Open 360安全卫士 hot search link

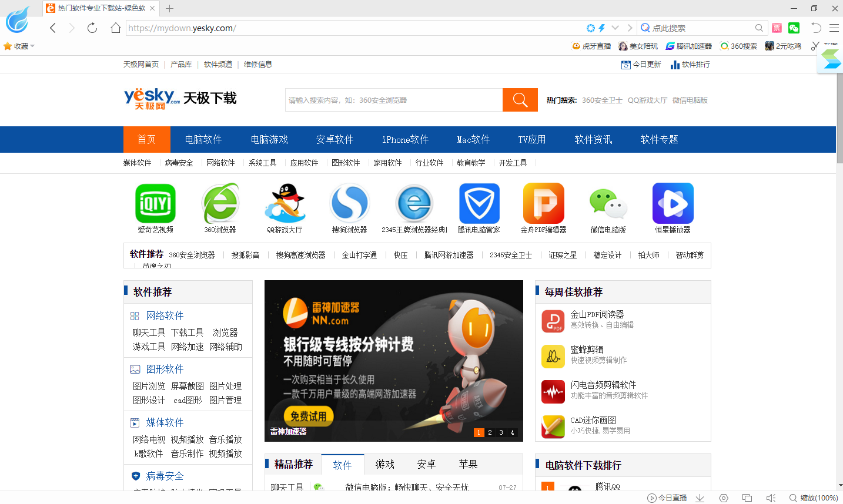602,100
